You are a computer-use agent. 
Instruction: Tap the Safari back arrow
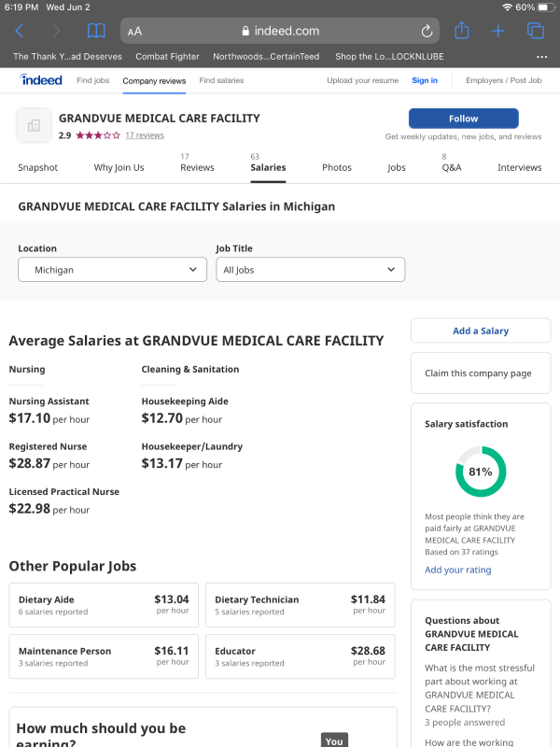(x=19, y=31)
